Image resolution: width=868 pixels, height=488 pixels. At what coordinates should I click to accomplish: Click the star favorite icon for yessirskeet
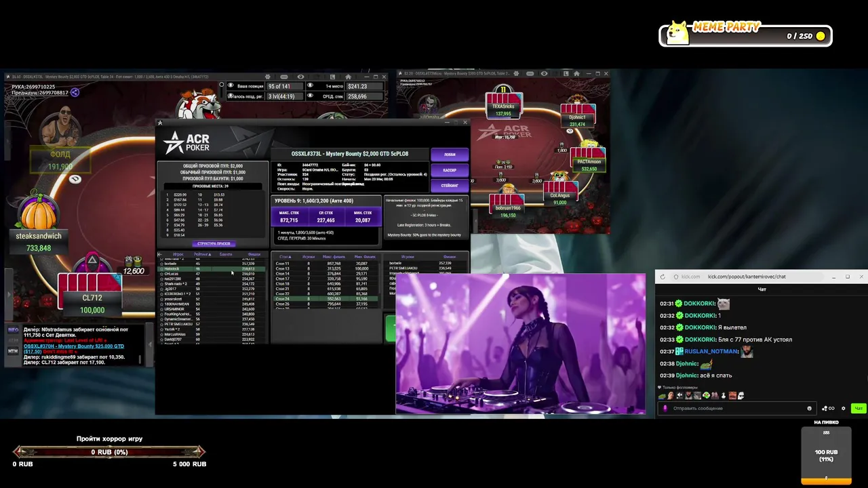161,299
